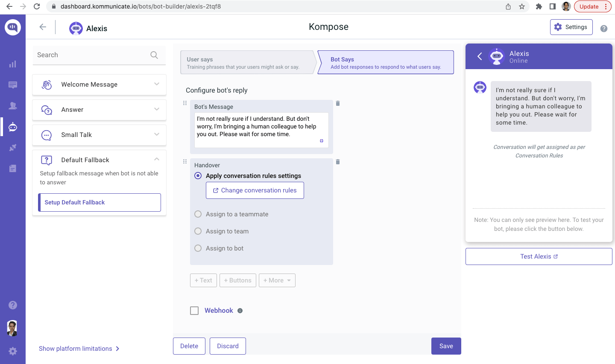The height and width of the screenshot is (364, 615).
Task: Click Test Alexis button
Action: click(539, 256)
